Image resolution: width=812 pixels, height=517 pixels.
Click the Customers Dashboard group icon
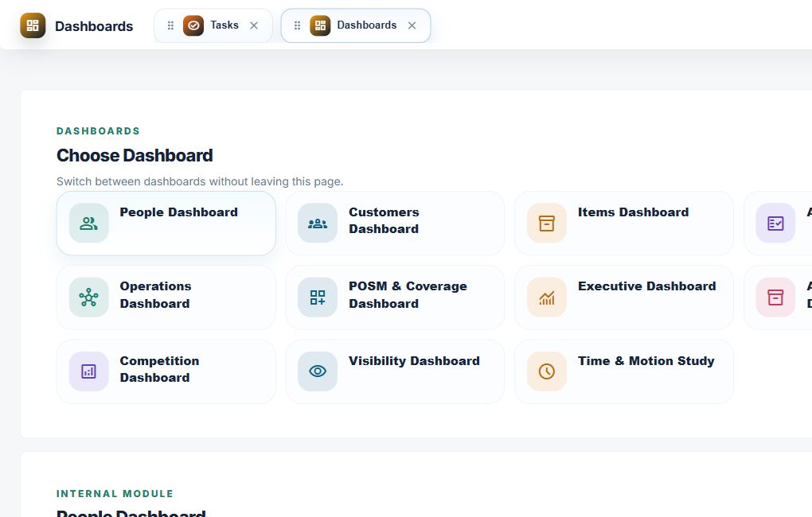click(x=318, y=223)
